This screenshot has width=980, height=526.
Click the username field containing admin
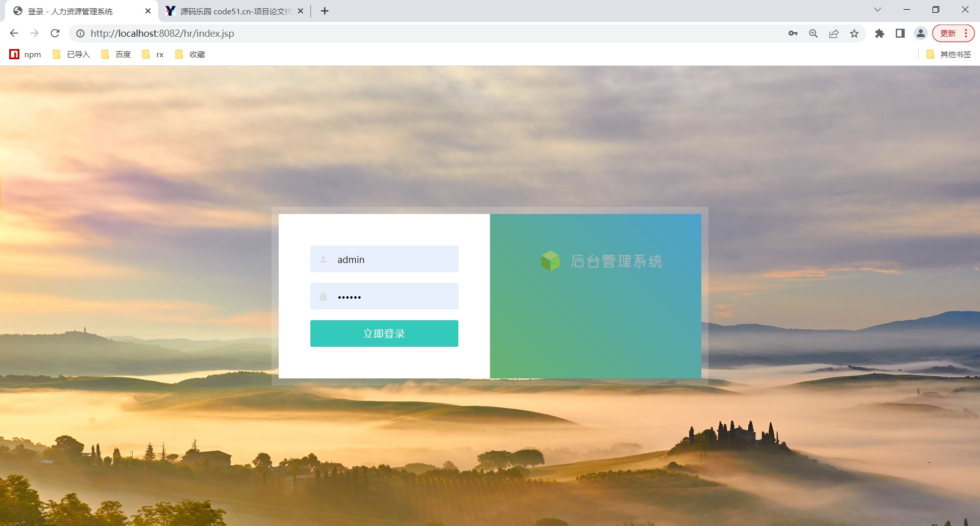[x=384, y=259]
